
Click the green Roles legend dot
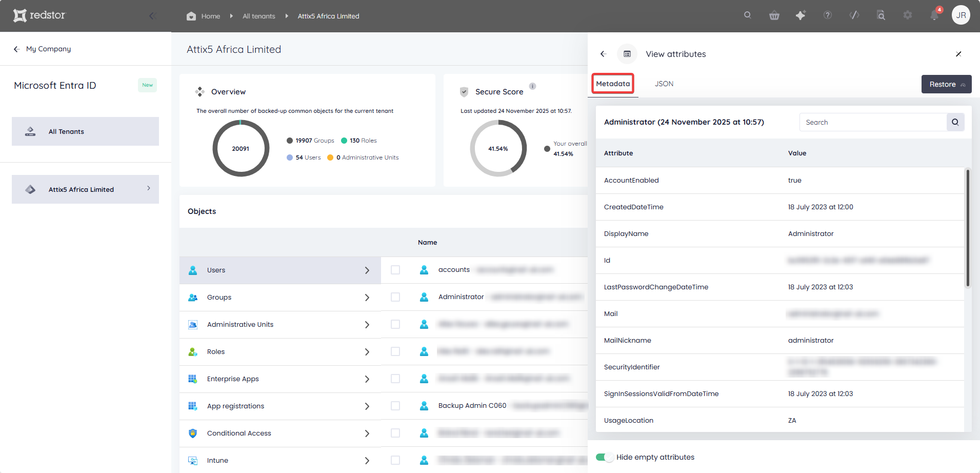[344, 141]
